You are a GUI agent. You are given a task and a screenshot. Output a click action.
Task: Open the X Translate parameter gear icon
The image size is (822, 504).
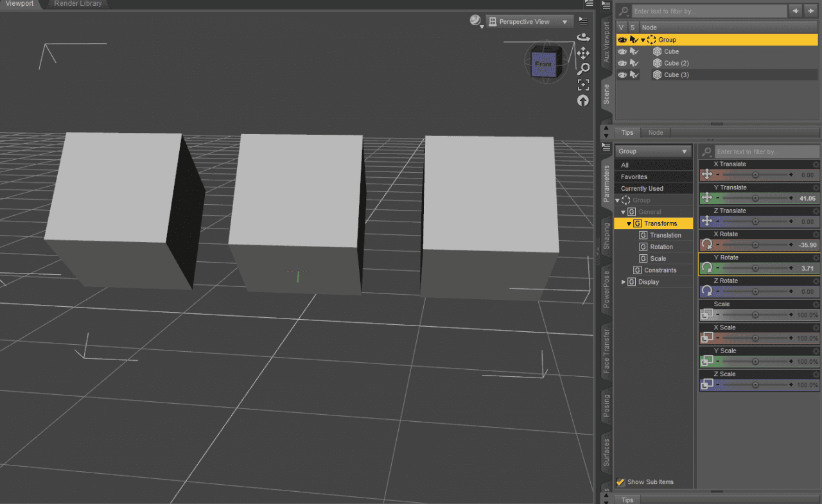(x=816, y=164)
